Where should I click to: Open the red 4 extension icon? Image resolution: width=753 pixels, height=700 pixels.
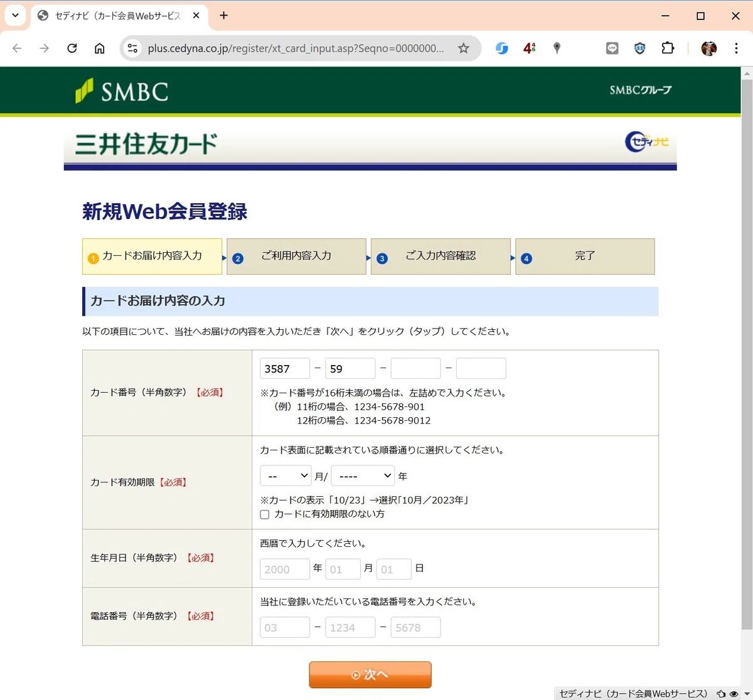pos(529,48)
